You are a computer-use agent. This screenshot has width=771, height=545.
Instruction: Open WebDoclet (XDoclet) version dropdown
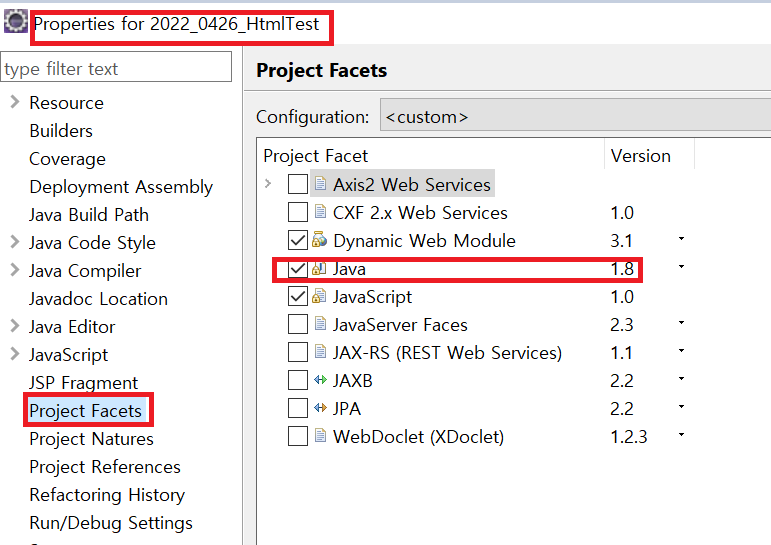point(682,435)
